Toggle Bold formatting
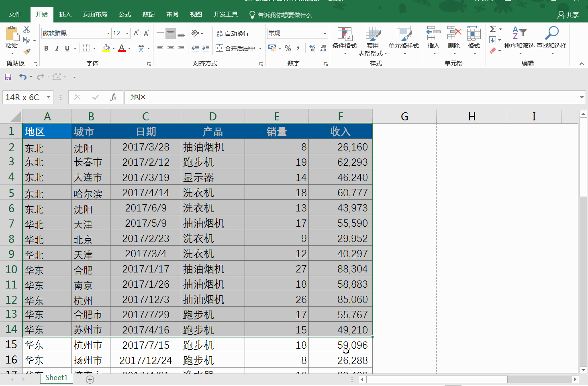588x386 pixels. [x=46, y=48]
